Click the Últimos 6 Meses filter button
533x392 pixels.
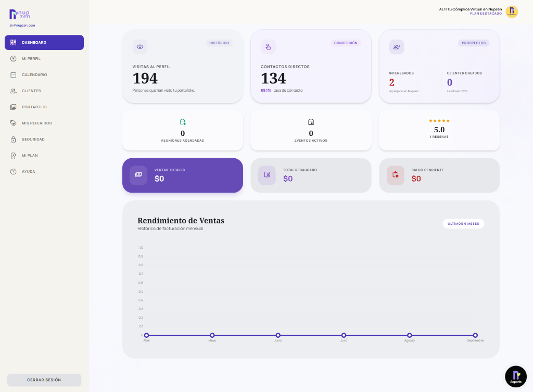coord(463,224)
